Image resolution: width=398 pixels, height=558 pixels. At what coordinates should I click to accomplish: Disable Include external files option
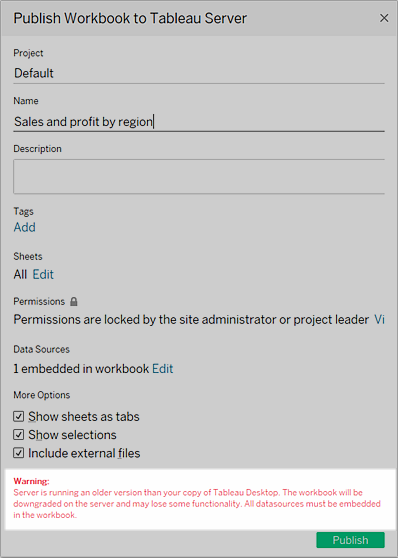pyautogui.click(x=19, y=453)
